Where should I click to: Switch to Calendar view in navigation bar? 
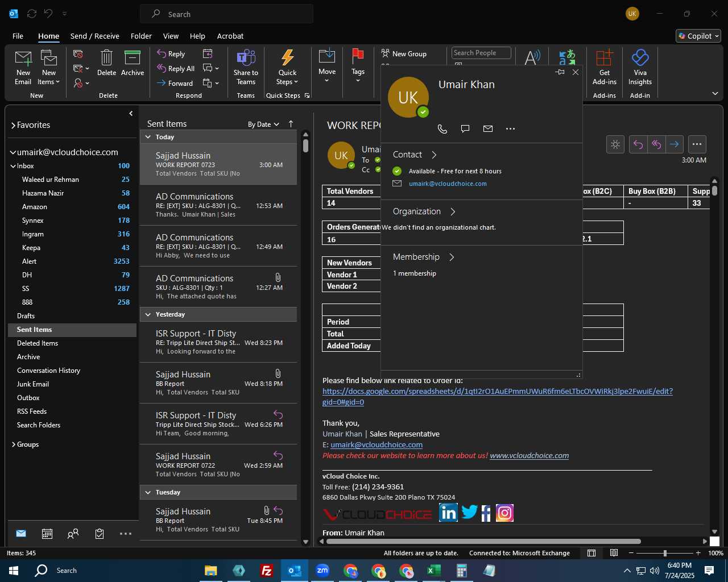(x=47, y=534)
